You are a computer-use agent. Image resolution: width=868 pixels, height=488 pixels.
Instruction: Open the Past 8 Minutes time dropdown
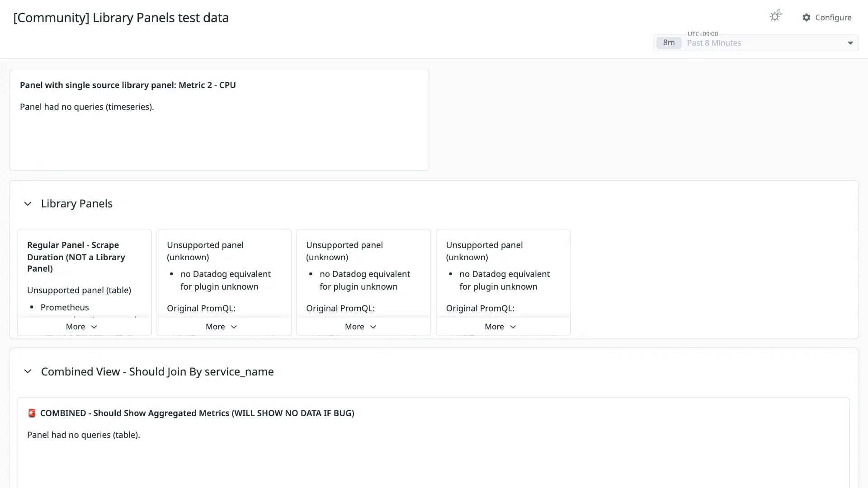755,43
